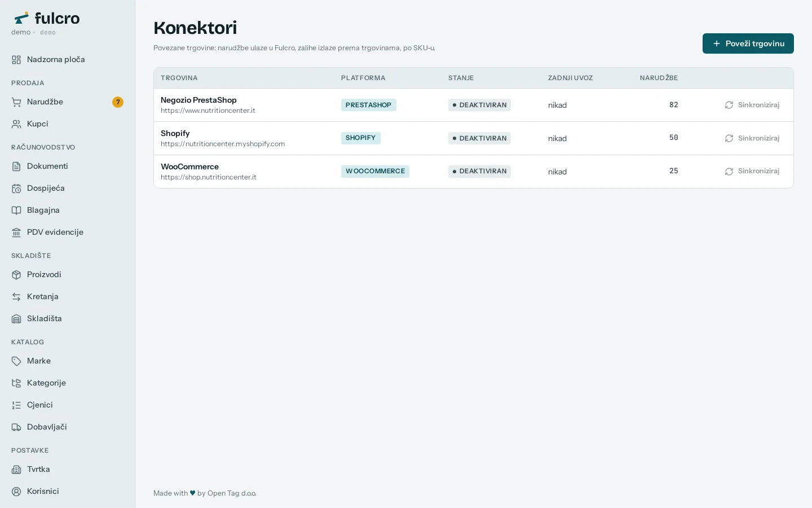Click the Kategorije tree icon
This screenshot has width=812, height=508.
(x=16, y=383)
